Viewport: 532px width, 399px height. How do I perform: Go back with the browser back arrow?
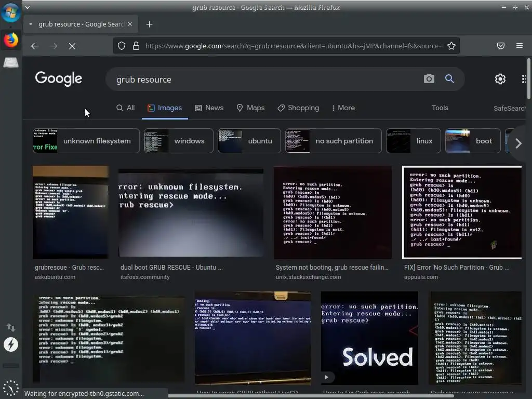tap(35, 46)
